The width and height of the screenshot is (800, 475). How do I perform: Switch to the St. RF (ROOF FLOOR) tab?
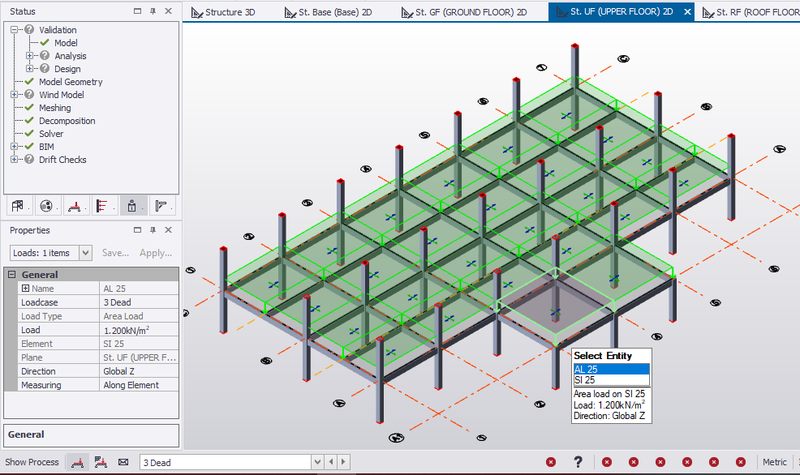point(751,12)
